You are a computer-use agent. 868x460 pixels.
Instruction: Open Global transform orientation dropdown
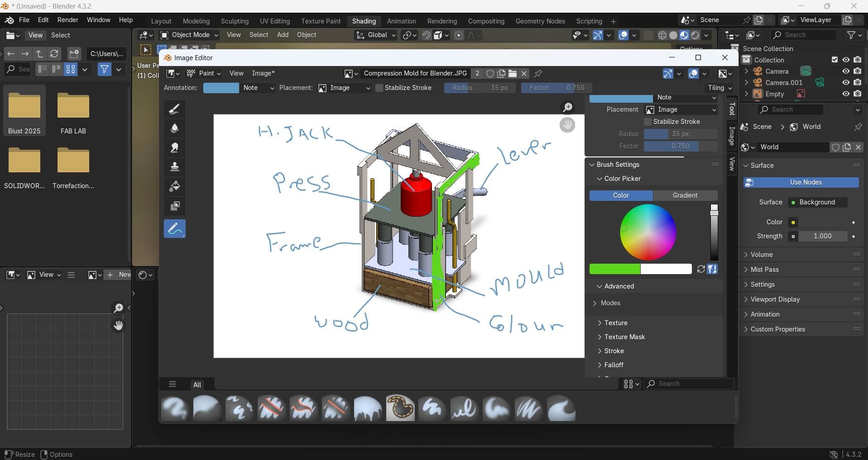click(376, 35)
